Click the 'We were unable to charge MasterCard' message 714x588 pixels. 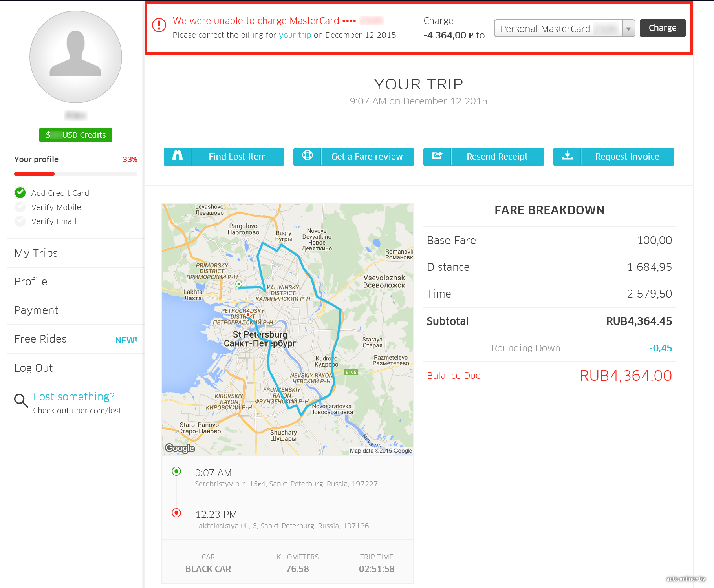click(256, 21)
